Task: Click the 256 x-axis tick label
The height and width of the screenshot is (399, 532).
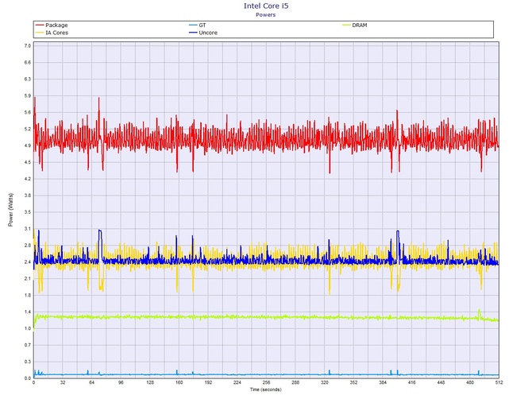Action: (x=266, y=382)
